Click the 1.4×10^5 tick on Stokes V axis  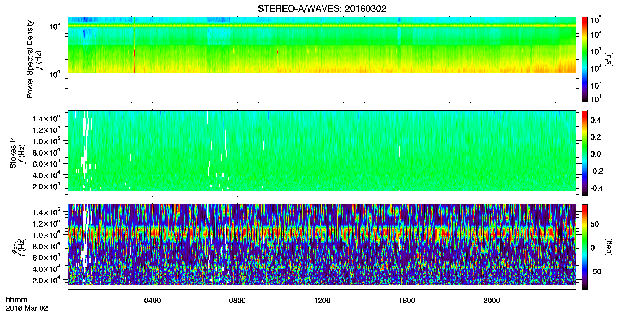click(x=46, y=118)
